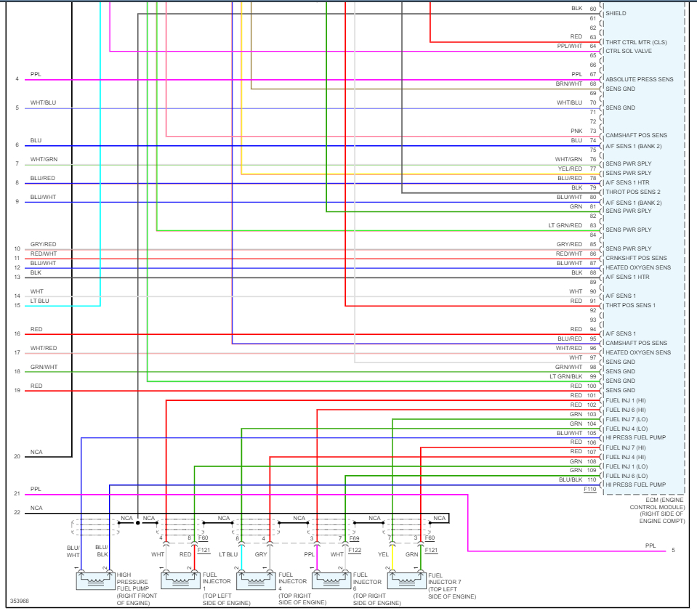Select WHT/BLU label at left terminal 5
Screen dimensions: 697x616
coord(43,102)
